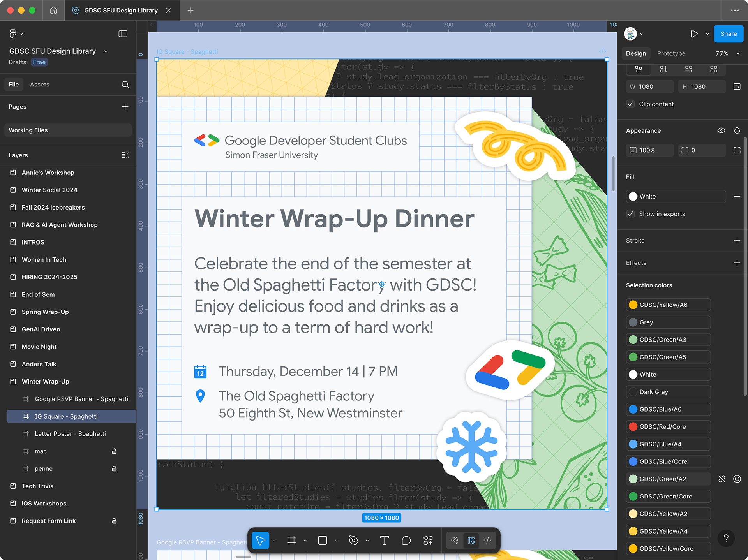Screen dimensions: 748x560
Task: Select the Rectangle shape tool
Action: [322, 541]
